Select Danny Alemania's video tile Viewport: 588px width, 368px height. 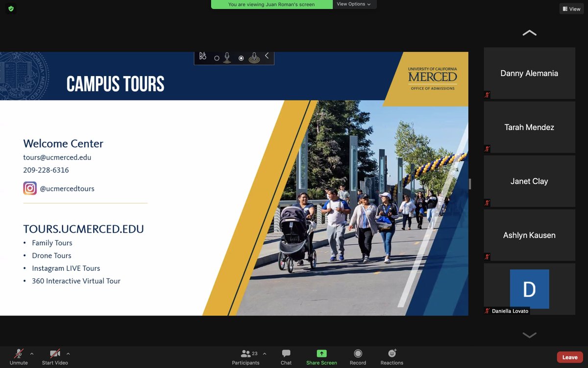pyautogui.click(x=529, y=73)
